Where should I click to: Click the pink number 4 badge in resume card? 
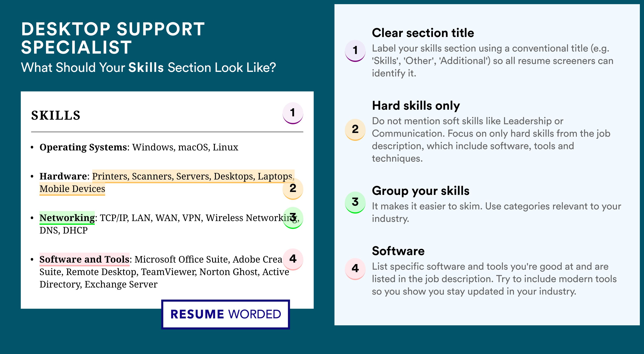point(293,259)
